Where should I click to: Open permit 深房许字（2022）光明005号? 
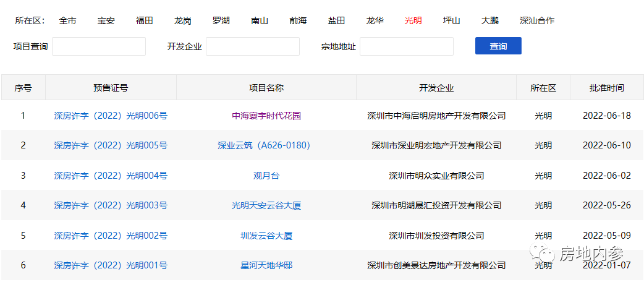111,145
